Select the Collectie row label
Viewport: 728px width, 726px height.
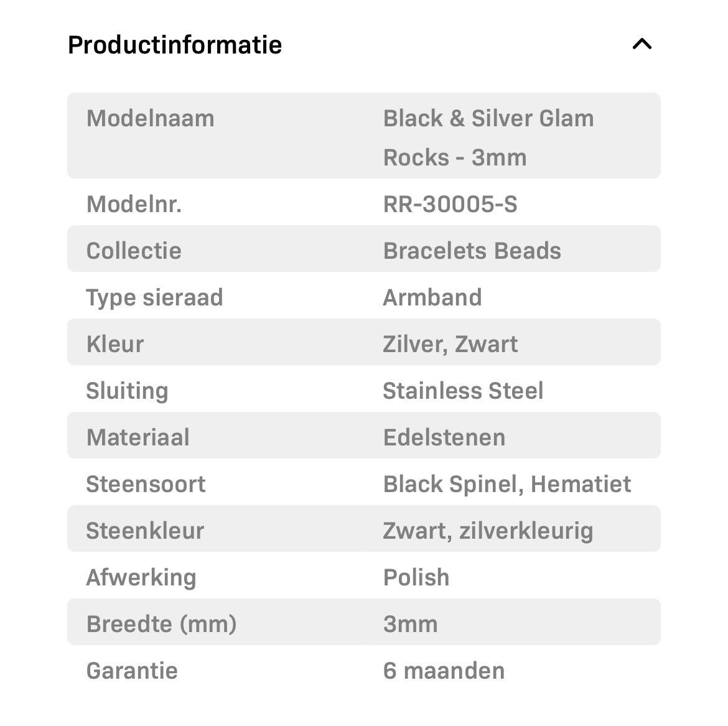point(134,251)
